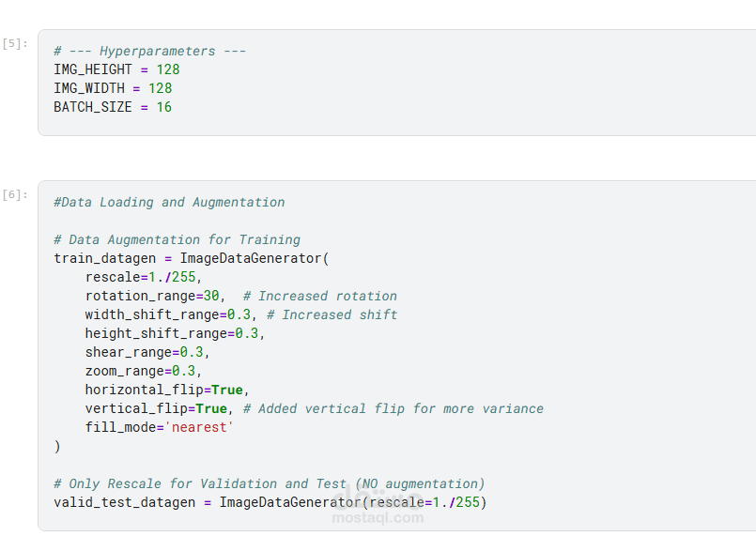Click the 'Data Loading and Augmentation' comment
756x536 pixels.
169,202
